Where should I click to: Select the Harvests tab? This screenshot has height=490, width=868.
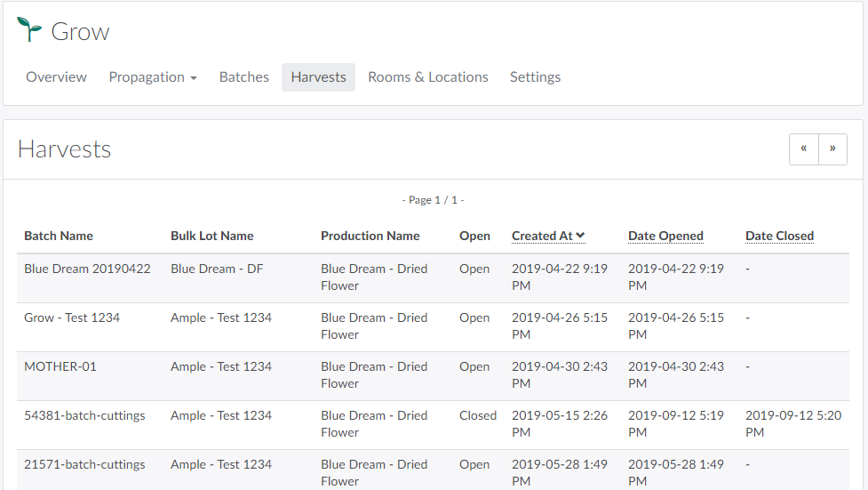point(318,77)
